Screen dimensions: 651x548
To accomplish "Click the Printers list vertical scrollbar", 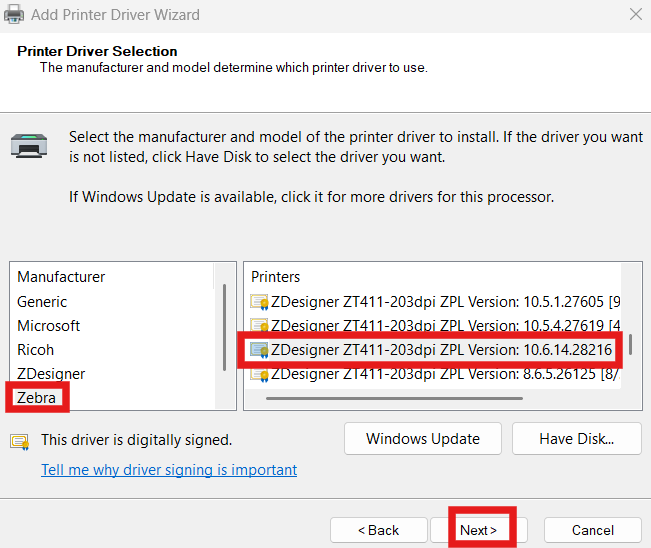I will (x=631, y=345).
